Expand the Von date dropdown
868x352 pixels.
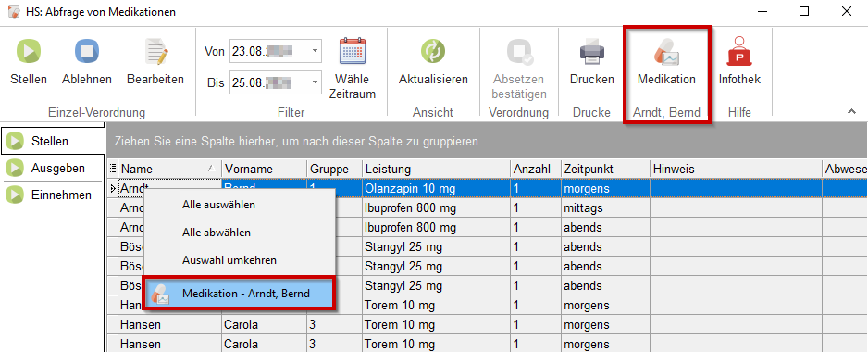[315, 51]
